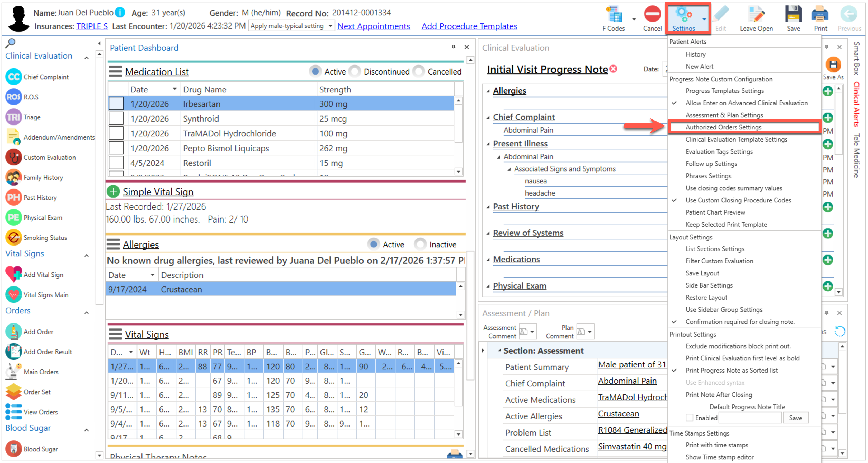Check the Irbesartan row checkbox

tap(116, 104)
